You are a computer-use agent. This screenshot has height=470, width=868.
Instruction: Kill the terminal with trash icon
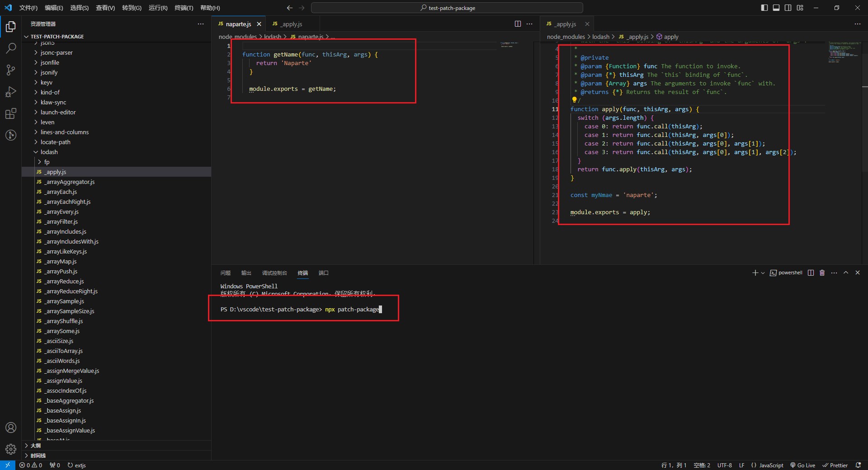coord(822,273)
